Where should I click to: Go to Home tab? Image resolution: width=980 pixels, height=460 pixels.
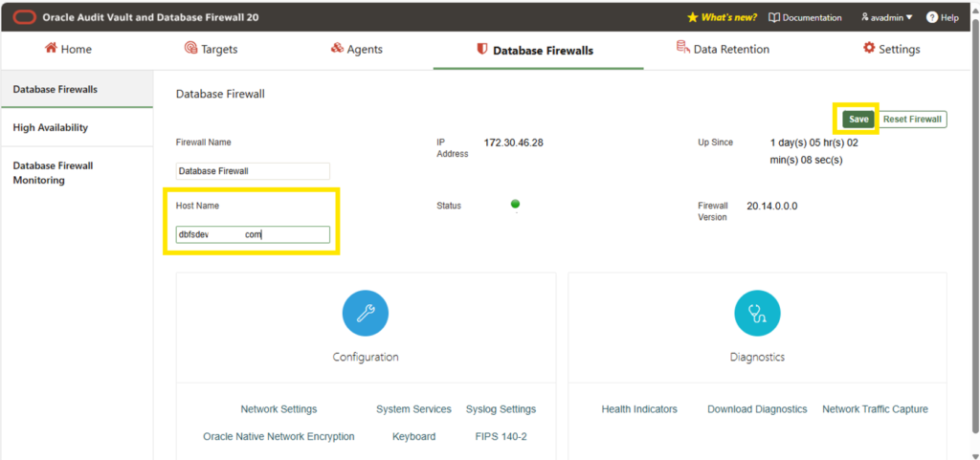[68, 49]
